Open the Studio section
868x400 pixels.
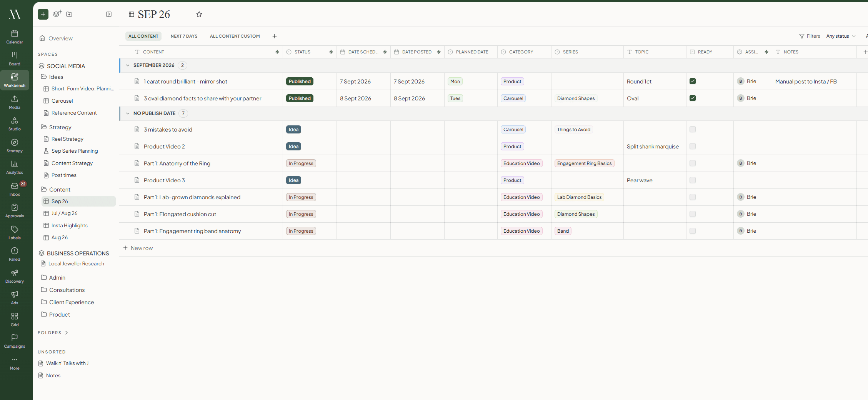tap(15, 124)
